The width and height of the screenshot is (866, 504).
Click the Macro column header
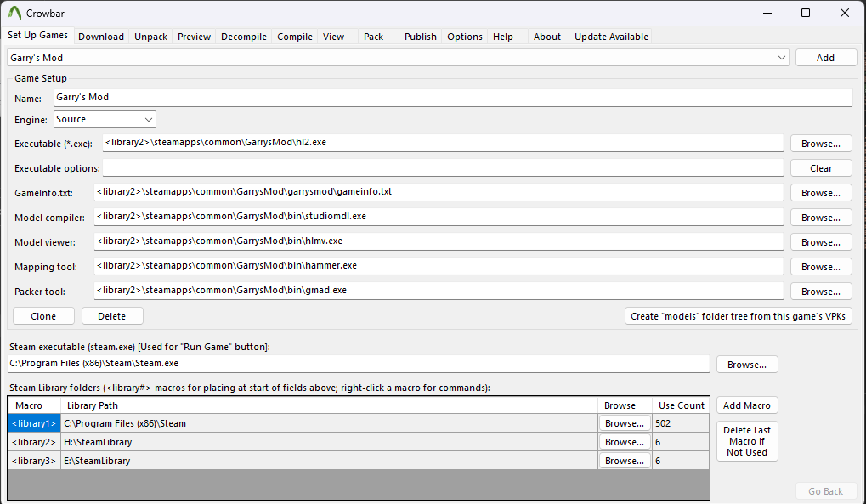tap(34, 405)
